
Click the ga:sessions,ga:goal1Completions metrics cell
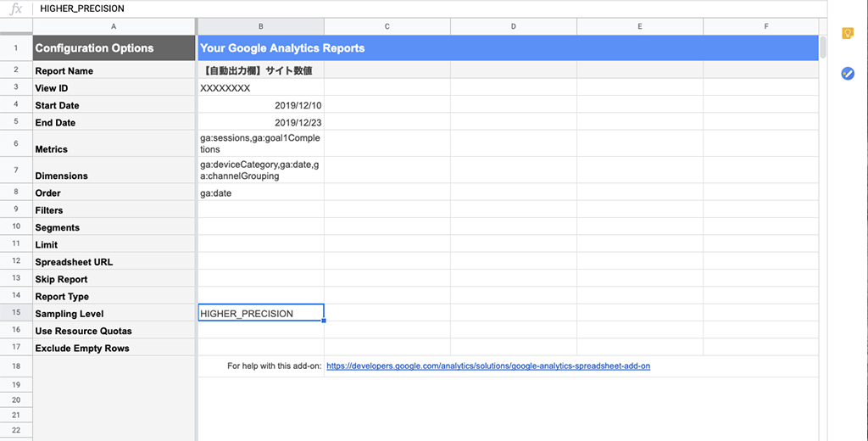pos(261,143)
